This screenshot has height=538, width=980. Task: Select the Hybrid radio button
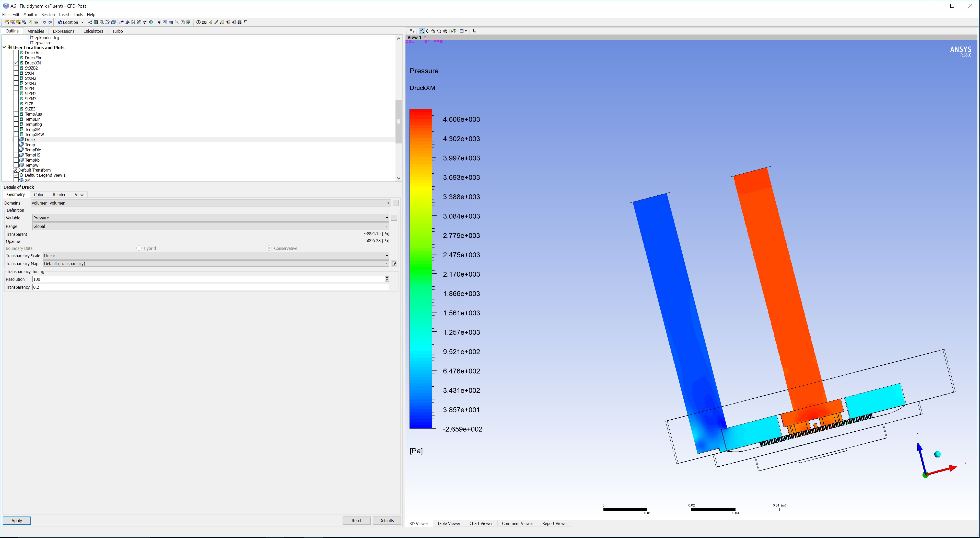tap(139, 248)
